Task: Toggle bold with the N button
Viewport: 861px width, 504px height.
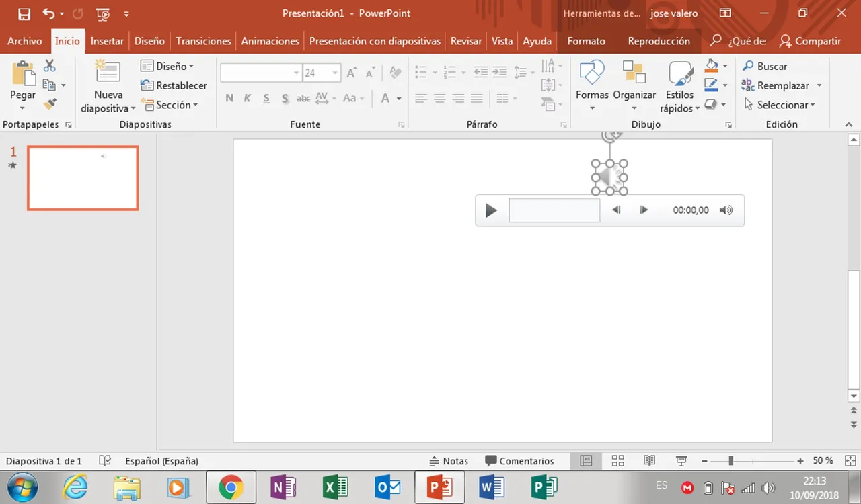Action: click(x=229, y=98)
